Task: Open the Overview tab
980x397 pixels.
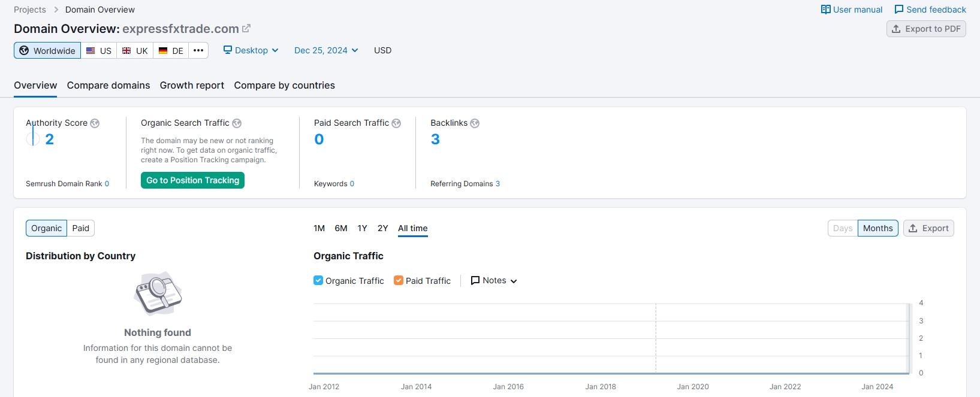Action: [35, 85]
